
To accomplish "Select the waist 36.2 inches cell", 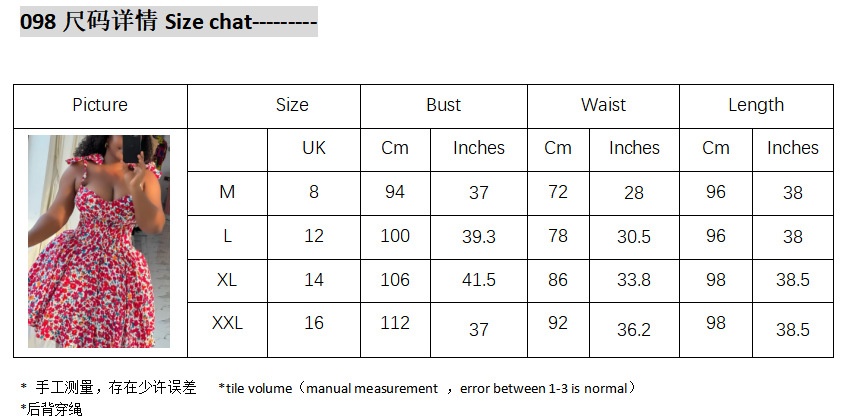I will [634, 329].
